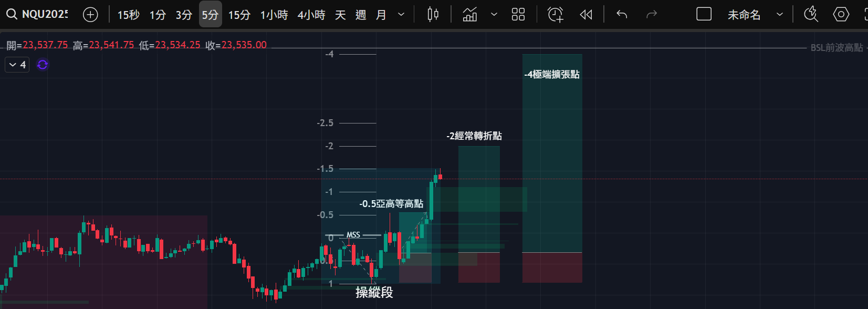Open the candlestick chart type menu
The height and width of the screenshot is (309, 868).
pos(433,14)
